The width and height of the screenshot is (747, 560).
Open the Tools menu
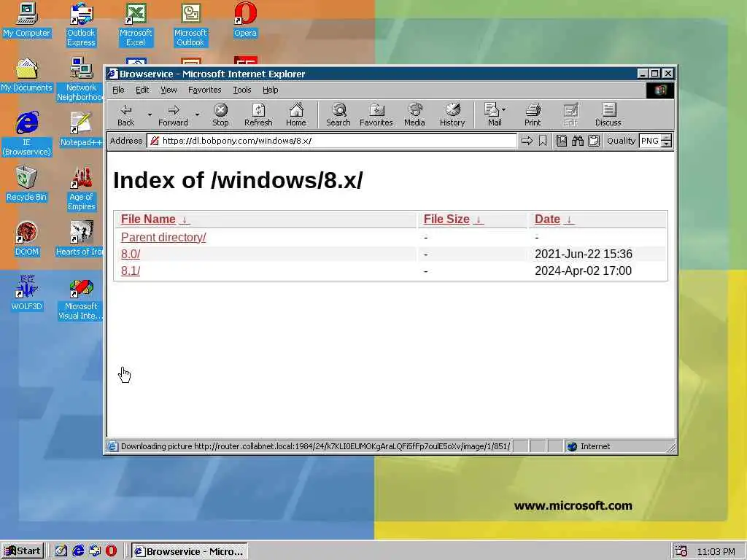(242, 90)
